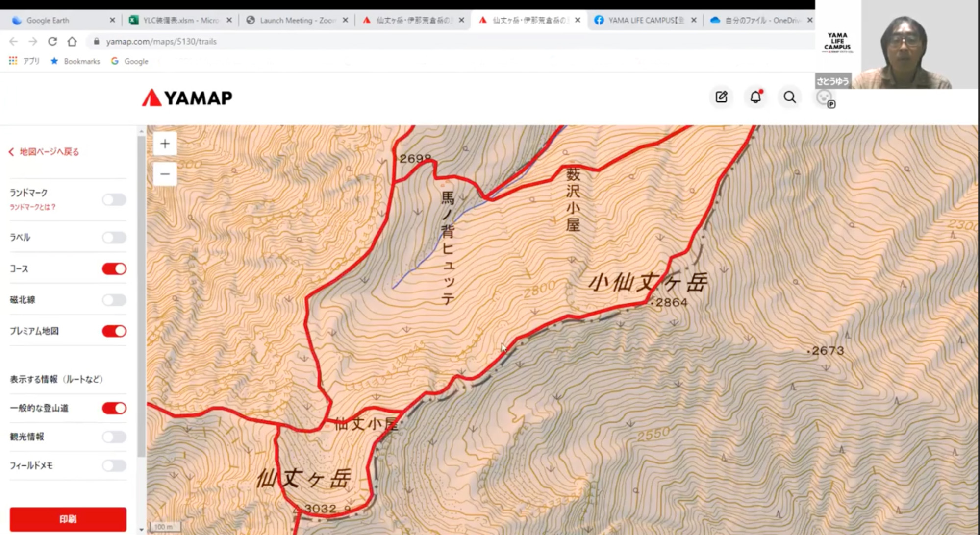Open the browser home page

(x=72, y=41)
